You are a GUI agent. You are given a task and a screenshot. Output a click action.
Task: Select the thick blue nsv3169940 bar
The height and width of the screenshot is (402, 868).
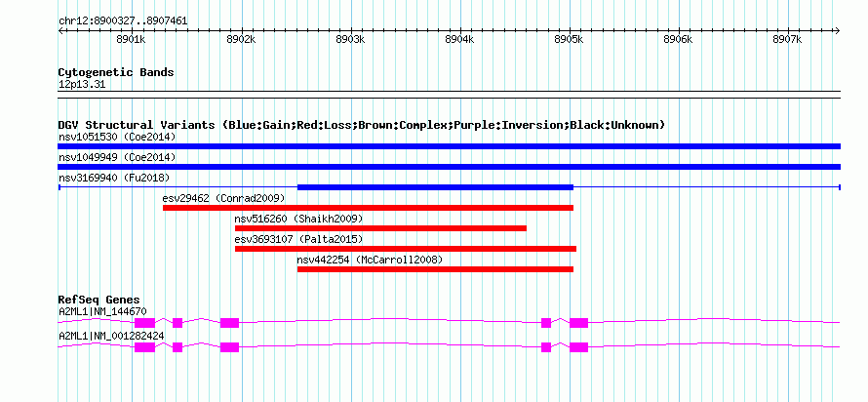click(x=435, y=187)
